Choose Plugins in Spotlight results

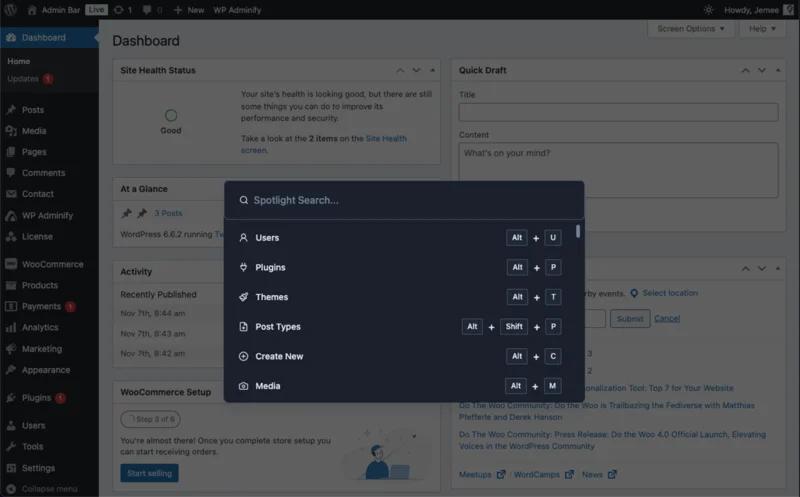(400, 267)
